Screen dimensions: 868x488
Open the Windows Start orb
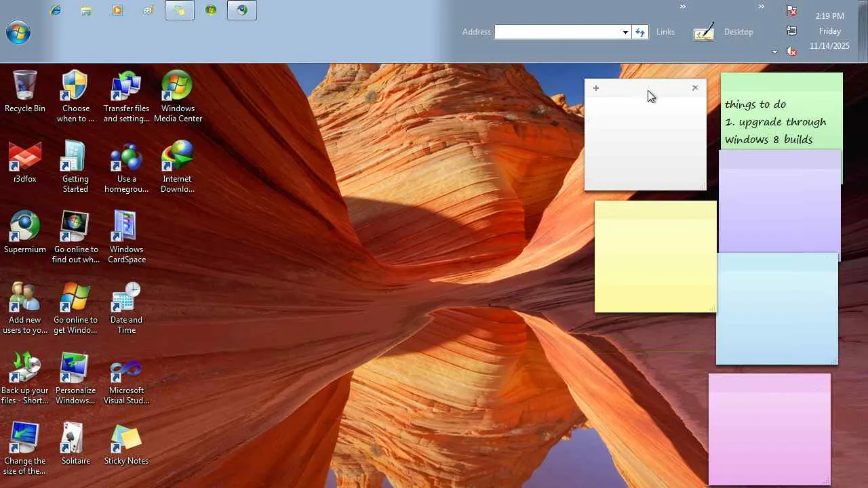point(18,32)
